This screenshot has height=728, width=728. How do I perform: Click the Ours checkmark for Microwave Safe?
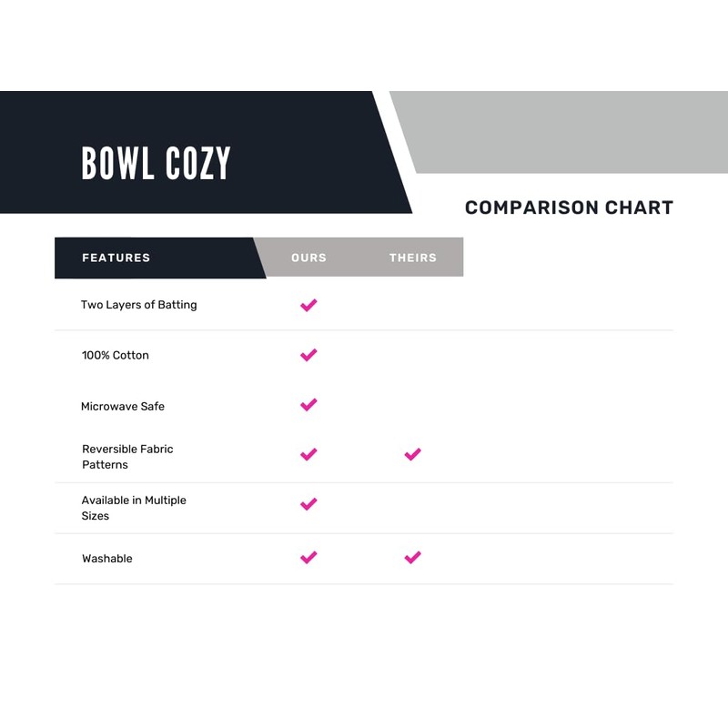tap(308, 405)
